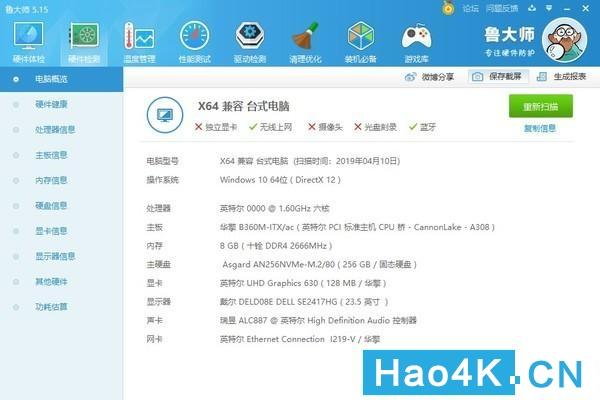The height and width of the screenshot is (400, 600).
Task: Open 问题反馈 feedback link
Action: pyautogui.click(x=502, y=8)
